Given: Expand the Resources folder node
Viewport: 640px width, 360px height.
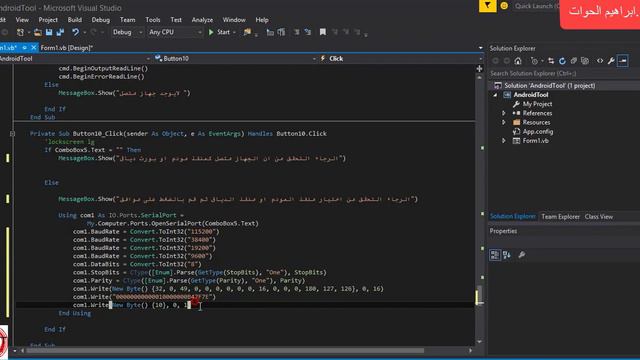Looking at the screenshot, I should click(504, 122).
